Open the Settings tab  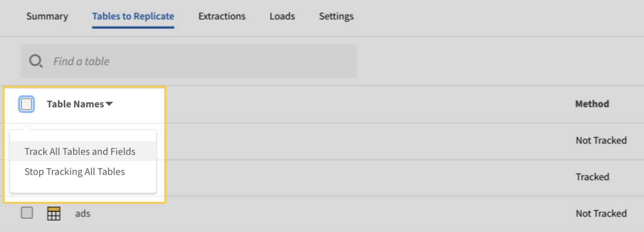coord(336,16)
